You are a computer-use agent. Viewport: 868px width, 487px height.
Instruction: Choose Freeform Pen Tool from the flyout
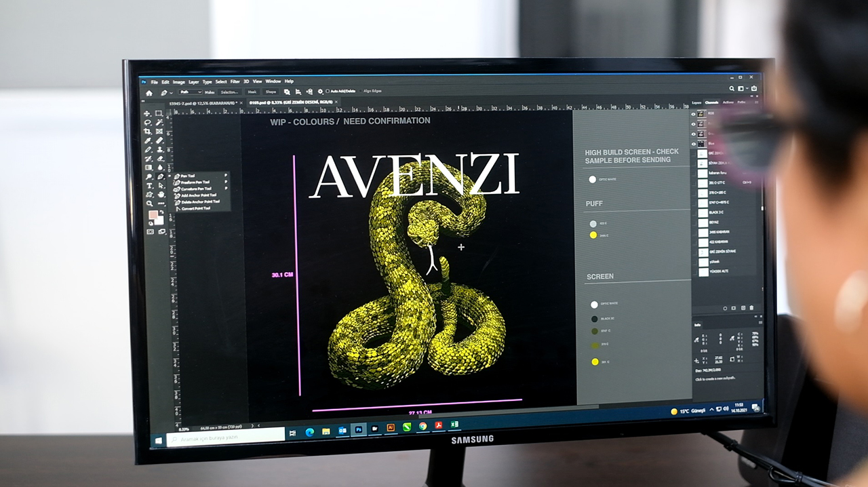click(196, 182)
